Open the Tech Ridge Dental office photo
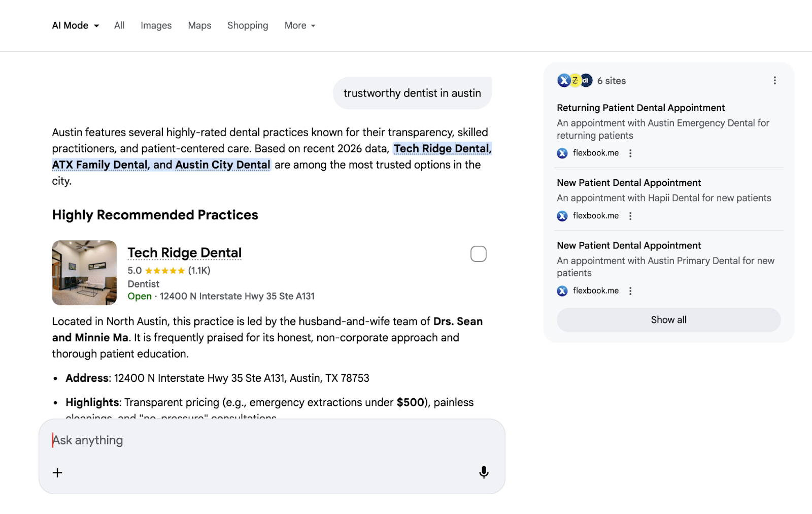The image size is (812, 514). click(84, 273)
